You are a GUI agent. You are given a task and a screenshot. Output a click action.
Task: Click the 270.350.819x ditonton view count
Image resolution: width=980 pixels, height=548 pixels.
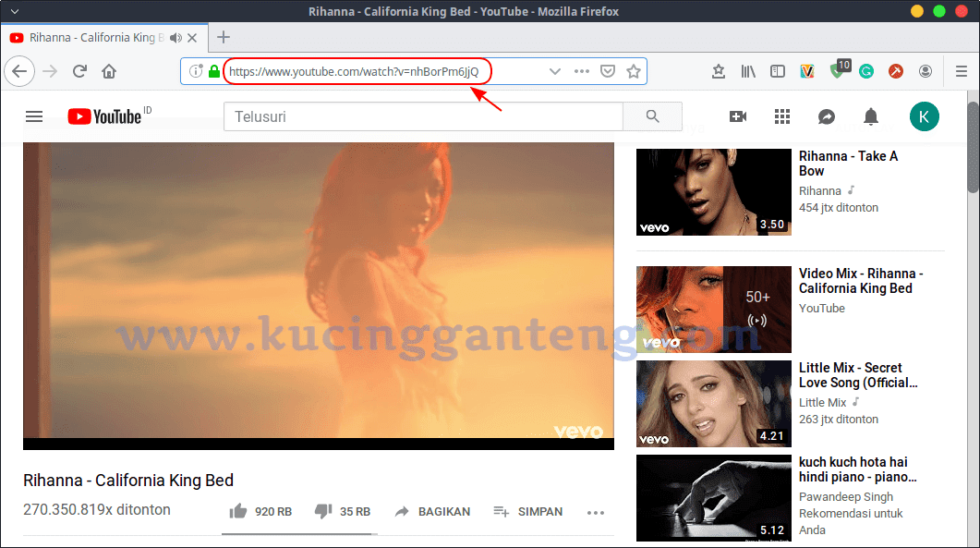[x=97, y=510]
